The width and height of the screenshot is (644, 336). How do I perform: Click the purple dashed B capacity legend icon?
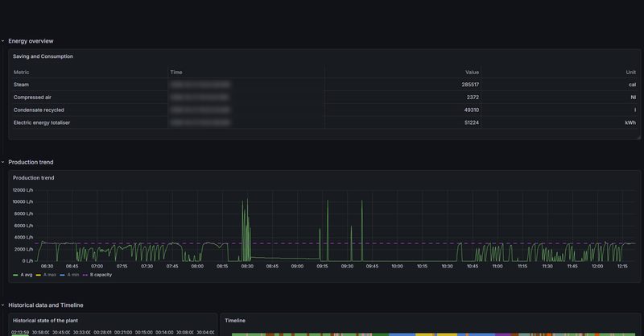point(85,275)
